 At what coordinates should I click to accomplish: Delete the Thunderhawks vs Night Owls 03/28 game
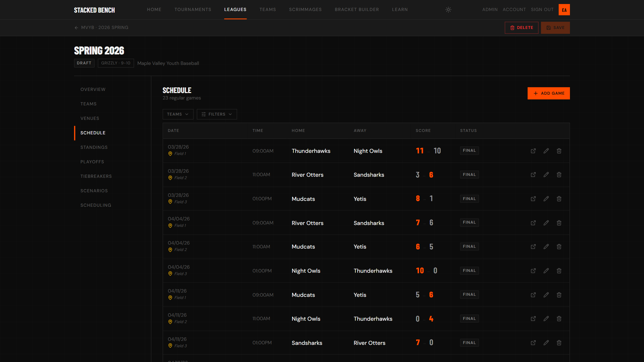point(559,151)
